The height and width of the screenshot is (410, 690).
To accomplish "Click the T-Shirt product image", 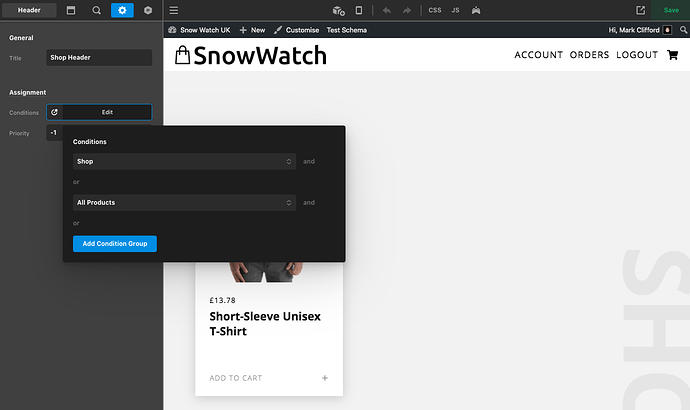I will coord(266,272).
